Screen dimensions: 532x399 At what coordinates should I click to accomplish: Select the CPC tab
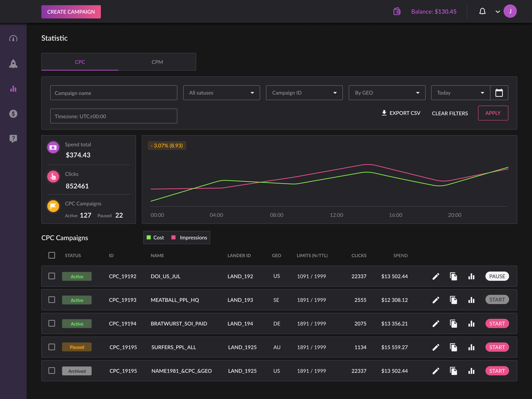point(80,62)
